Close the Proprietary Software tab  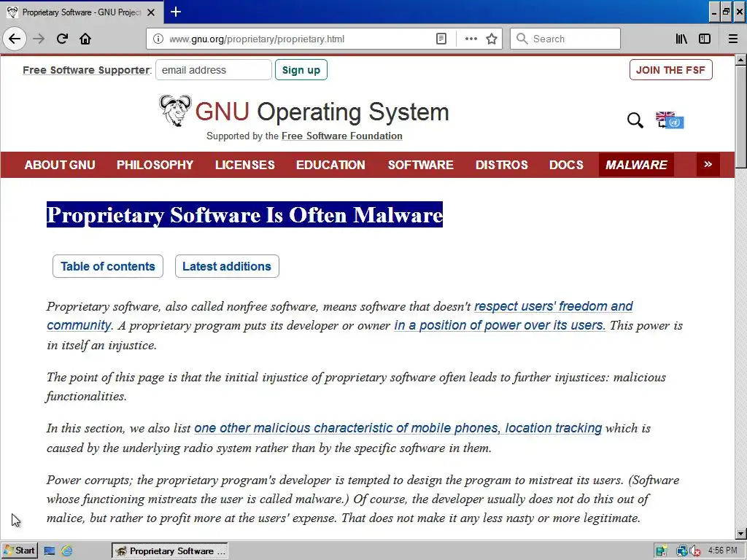pyautogui.click(x=151, y=12)
